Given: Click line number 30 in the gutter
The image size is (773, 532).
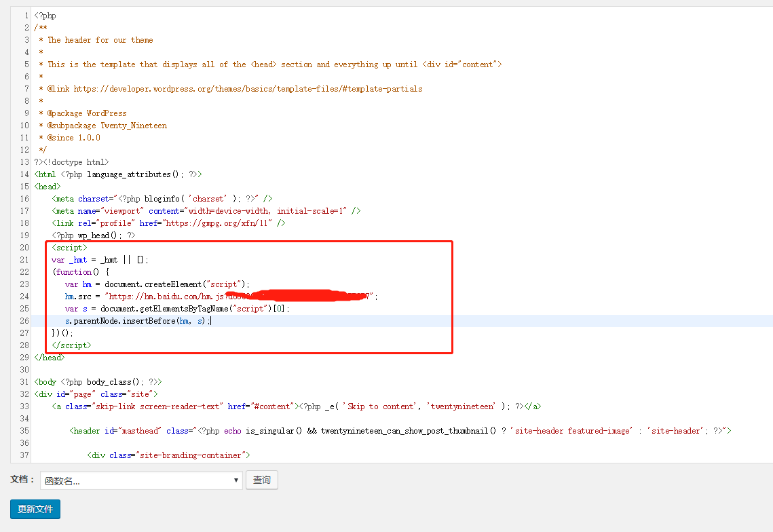Looking at the screenshot, I should 24,370.
